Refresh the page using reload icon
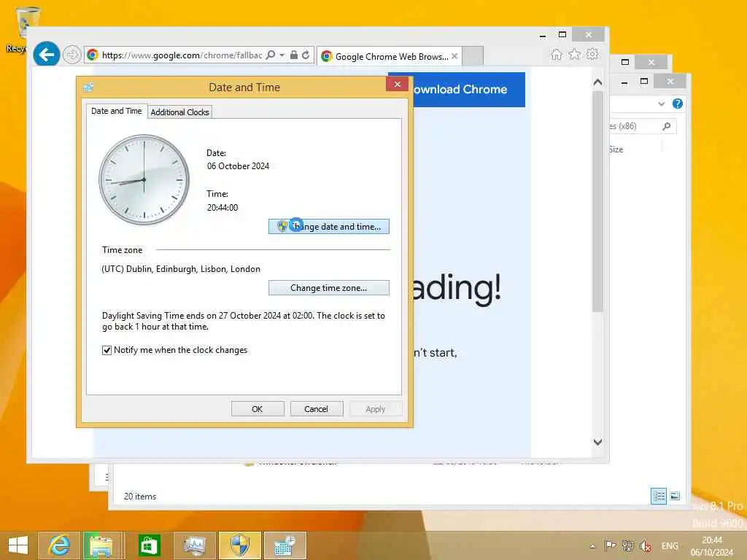747x560 pixels. 306,55
